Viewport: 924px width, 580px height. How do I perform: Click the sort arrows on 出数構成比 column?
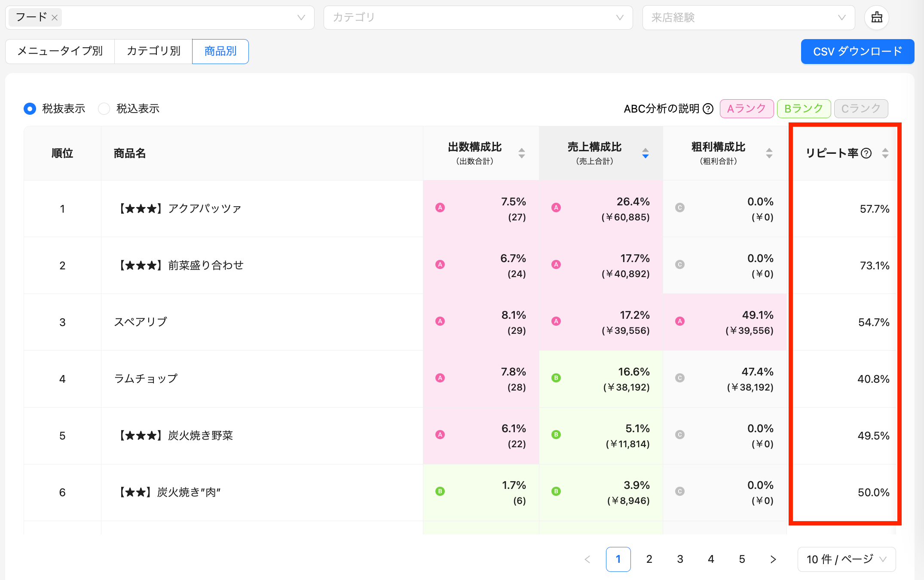pos(522,153)
